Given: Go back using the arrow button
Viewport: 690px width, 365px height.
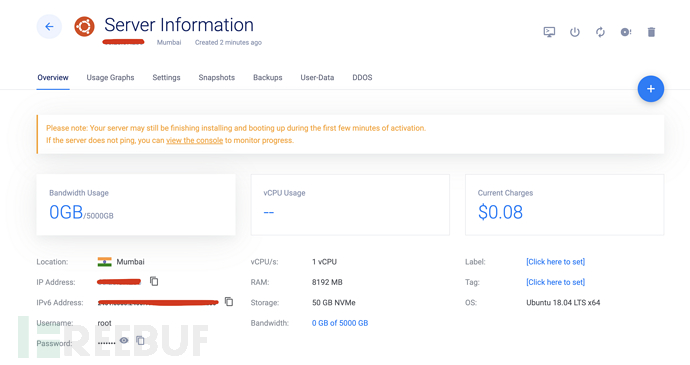Looking at the screenshot, I should pyautogui.click(x=49, y=27).
